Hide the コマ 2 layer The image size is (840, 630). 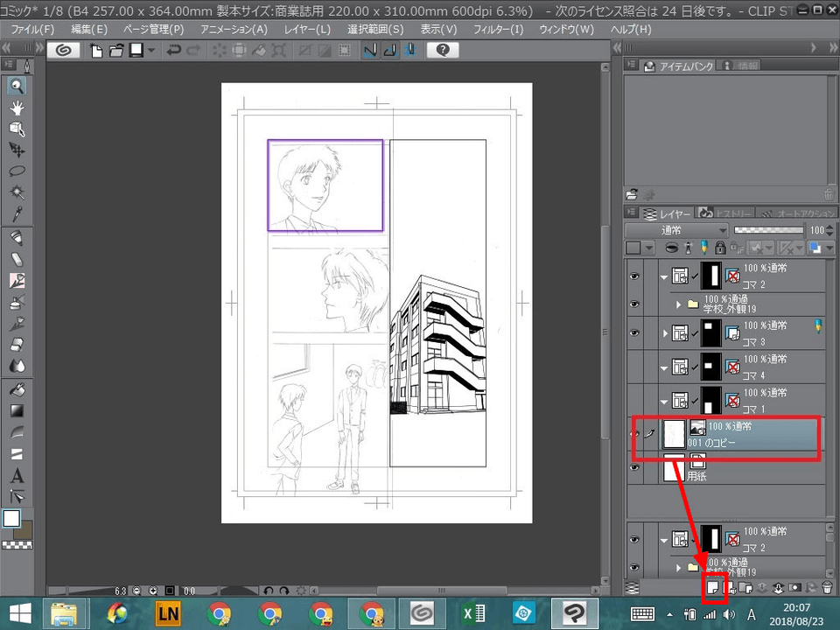click(x=634, y=276)
